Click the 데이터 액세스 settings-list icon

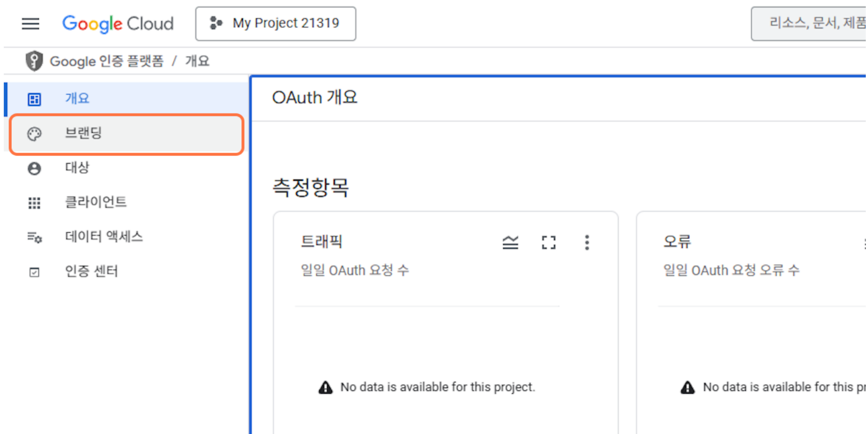(35, 237)
